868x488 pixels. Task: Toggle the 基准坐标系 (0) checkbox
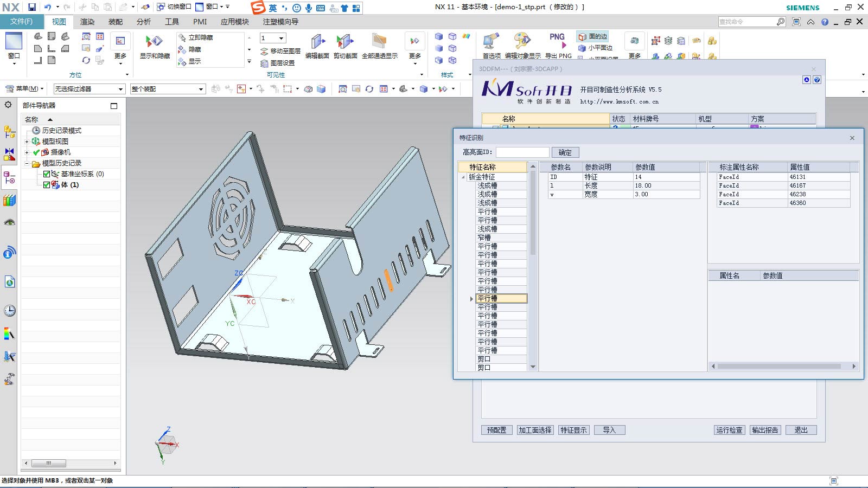47,174
